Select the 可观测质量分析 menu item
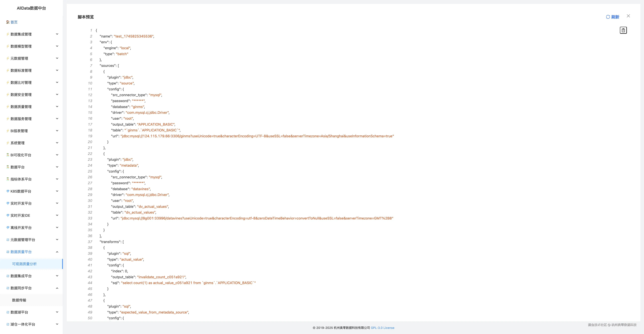644x334 pixels. [24, 264]
